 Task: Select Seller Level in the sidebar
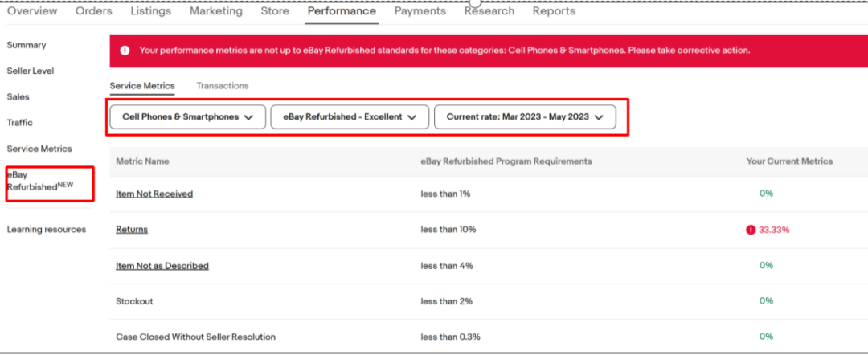pyautogui.click(x=31, y=71)
